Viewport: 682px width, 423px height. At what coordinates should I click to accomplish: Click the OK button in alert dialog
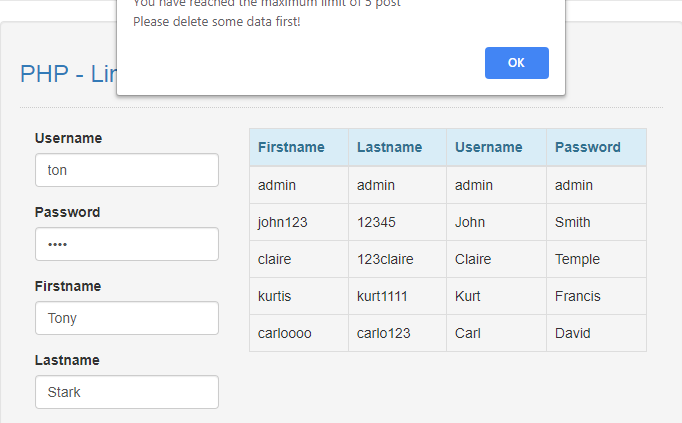tap(516, 63)
